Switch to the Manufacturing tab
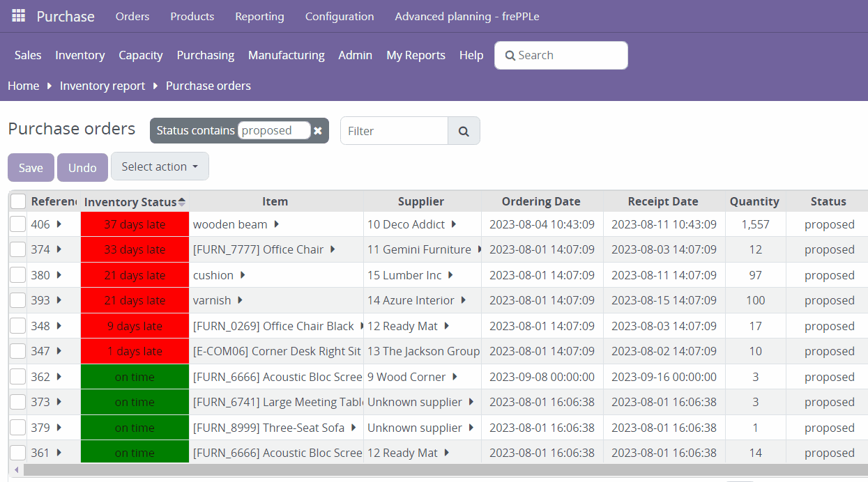868x482 pixels. tap(286, 55)
